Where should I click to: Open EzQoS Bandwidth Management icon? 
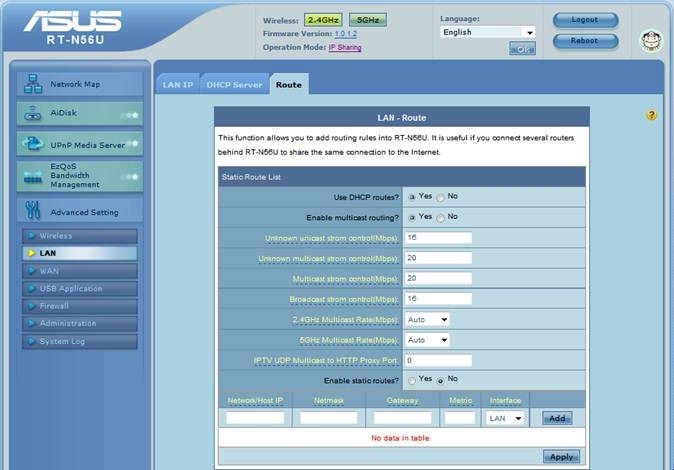(31, 177)
